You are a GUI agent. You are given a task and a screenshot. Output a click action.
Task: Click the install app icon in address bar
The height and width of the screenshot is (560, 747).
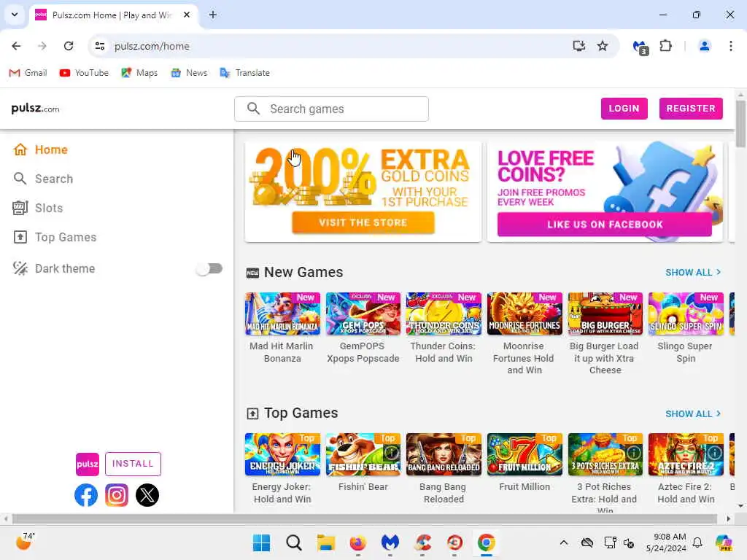[x=578, y=46]
